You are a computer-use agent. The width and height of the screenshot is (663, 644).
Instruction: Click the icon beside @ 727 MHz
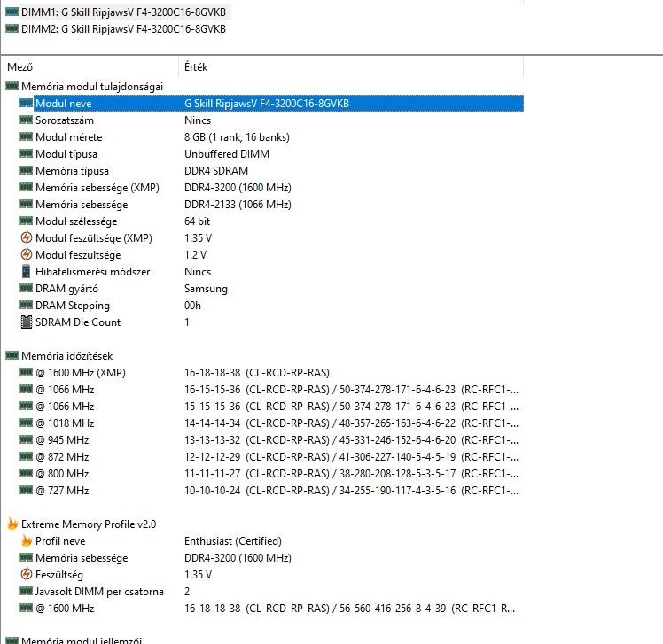coord(27,490)
